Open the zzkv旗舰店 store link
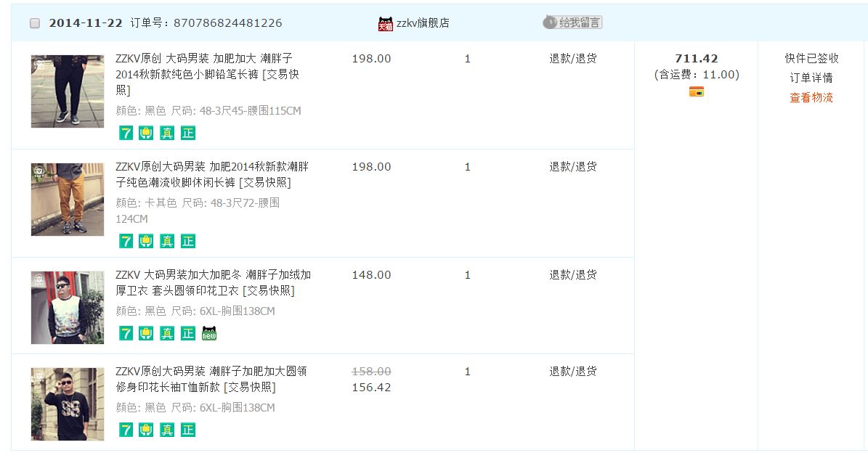This screenshot has width=868, height=458. pyautogui.click(x=423, y=23)
